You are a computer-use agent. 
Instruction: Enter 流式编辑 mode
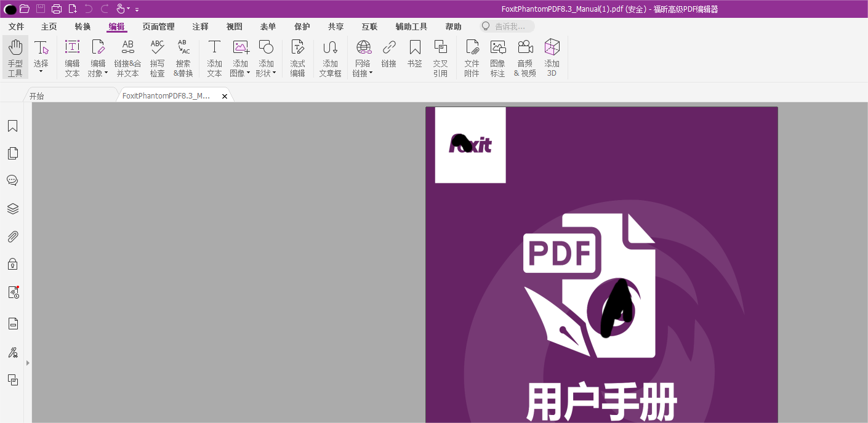pyautogui.click(x=298, y=57)
